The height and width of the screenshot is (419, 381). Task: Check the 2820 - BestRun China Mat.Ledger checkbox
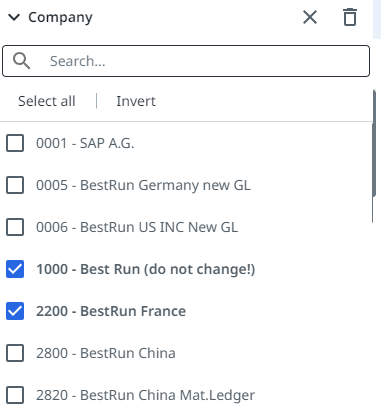coord(15,395)
